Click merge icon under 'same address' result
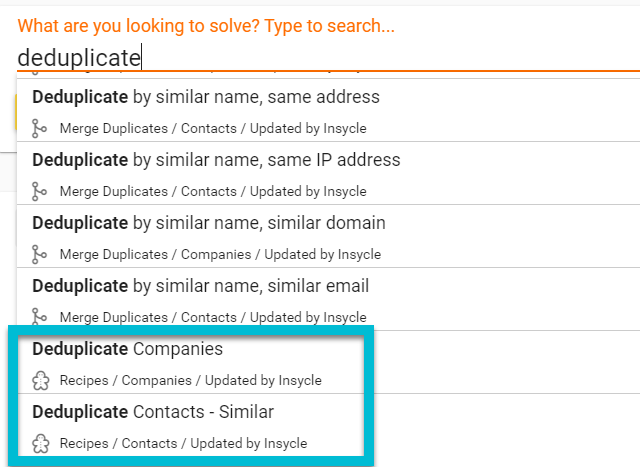This screenshot has height=467, width=640. tap(39, 129)
